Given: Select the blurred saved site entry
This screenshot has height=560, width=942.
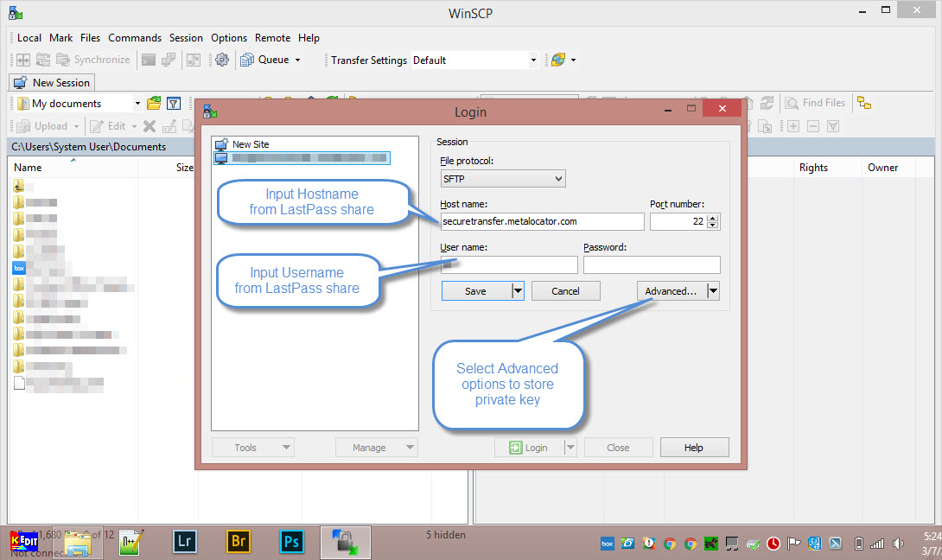Looking at the screenshot, I should pyautogui.click(x=302, y=158).
